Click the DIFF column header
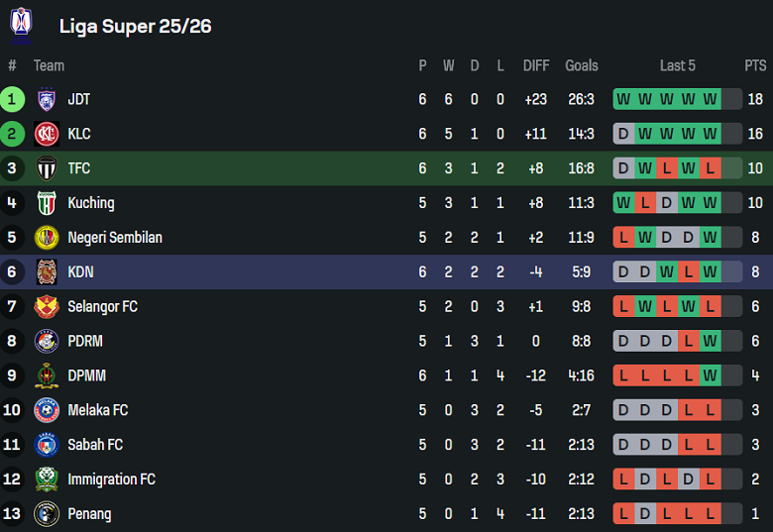773x532 pixels. [536, 65]
